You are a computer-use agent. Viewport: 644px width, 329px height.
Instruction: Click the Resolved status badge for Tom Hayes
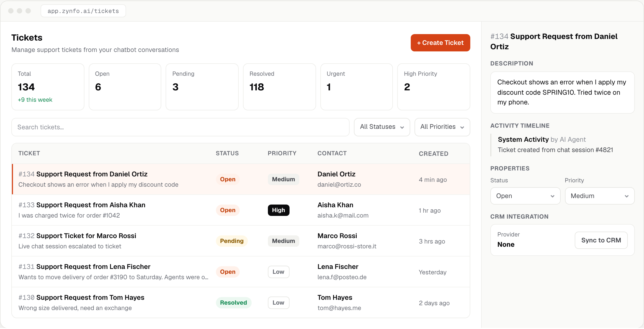(x=234, y=303)
